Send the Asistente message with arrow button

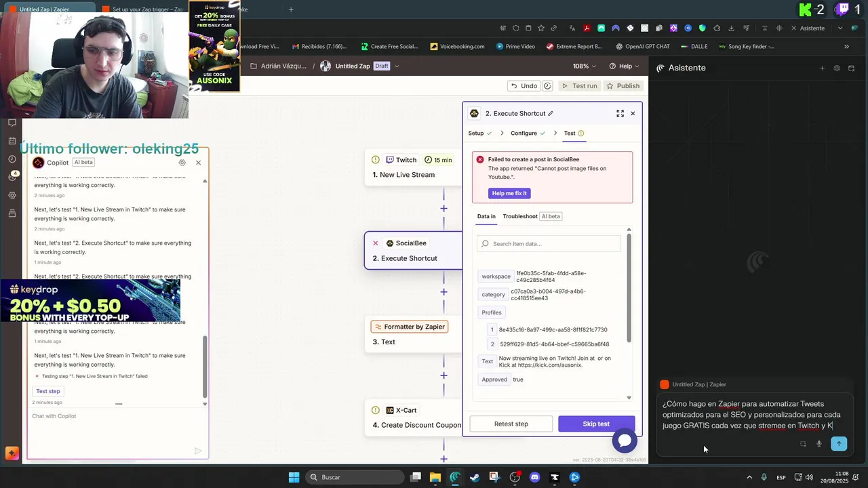pos(839,444)
